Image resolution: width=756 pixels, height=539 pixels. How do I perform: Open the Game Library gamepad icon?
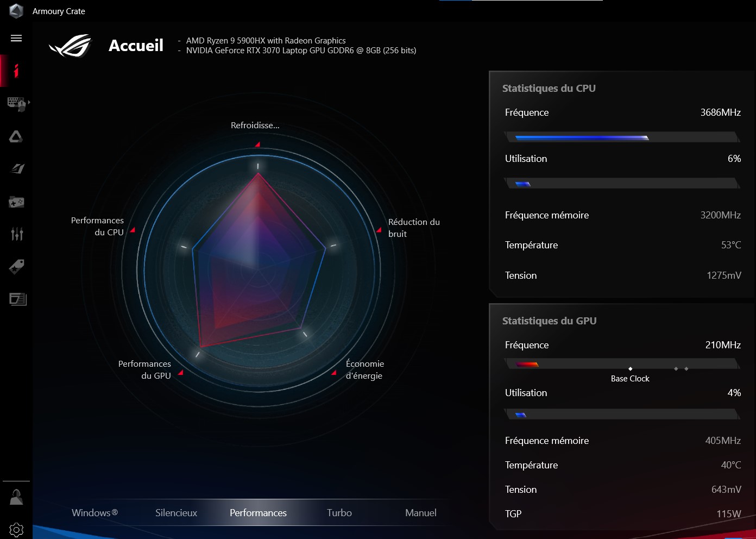tap(16, 202)
